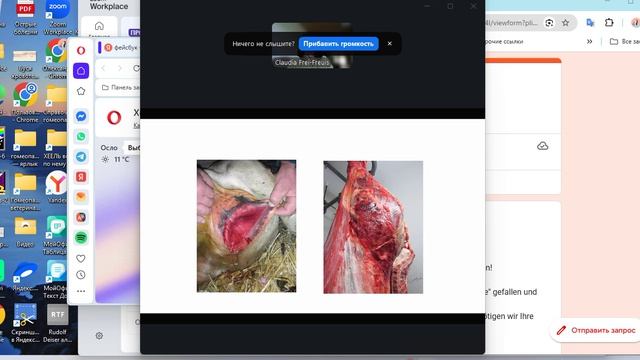Open Spotify in the Opera sidebar
The height and width of the screenshot is (360, 640).
click(81, 238)
